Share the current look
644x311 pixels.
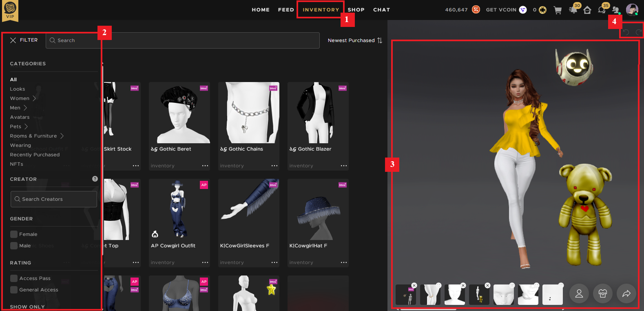tap(626, 293)
